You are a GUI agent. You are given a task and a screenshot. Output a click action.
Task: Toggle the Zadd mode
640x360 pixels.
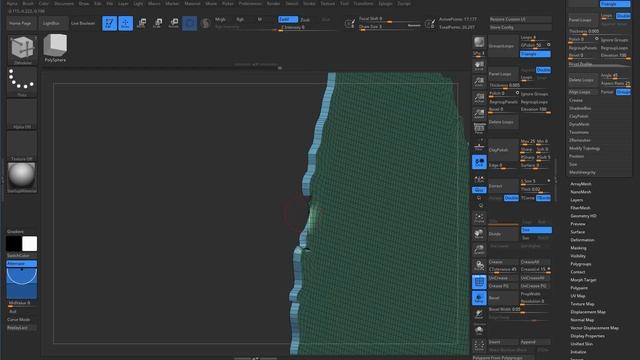288,19
